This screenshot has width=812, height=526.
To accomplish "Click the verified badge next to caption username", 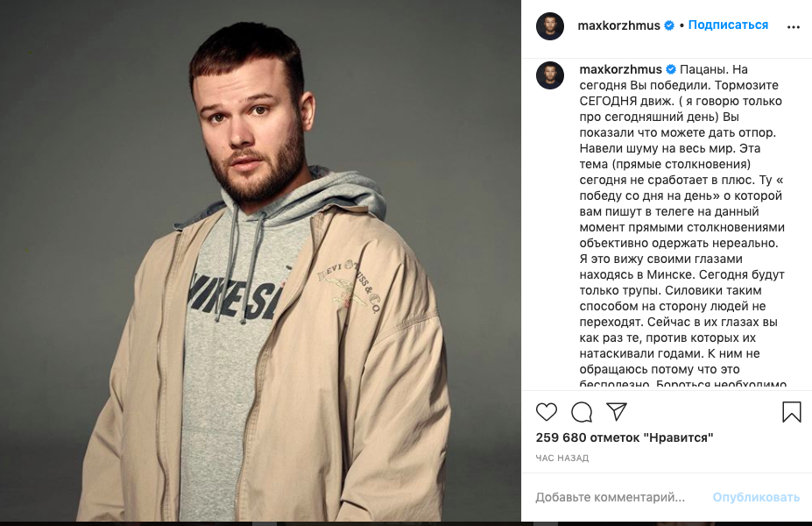I will tap(671, 69).
